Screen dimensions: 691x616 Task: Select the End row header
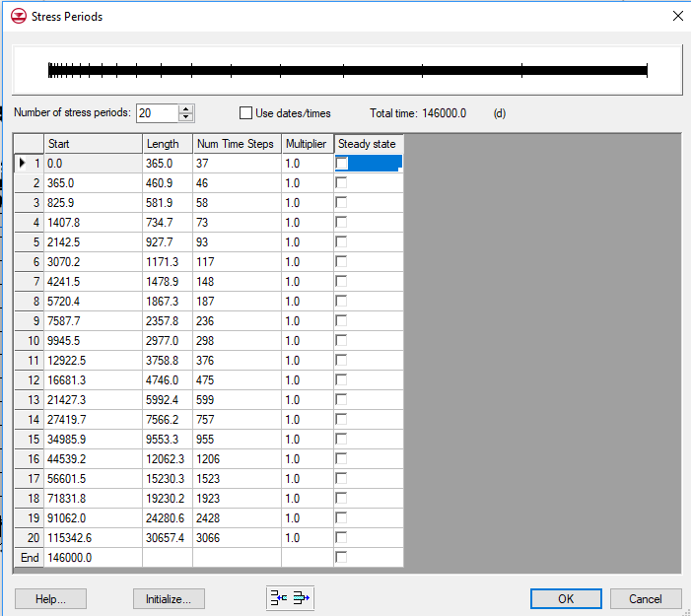[x=30, y=557]
